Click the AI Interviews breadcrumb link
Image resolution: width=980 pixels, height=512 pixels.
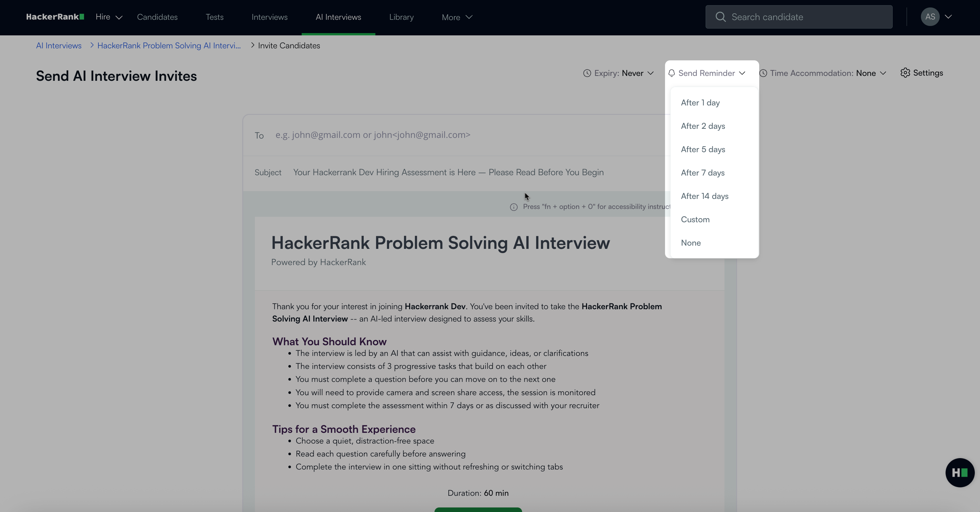pos(58,46)
